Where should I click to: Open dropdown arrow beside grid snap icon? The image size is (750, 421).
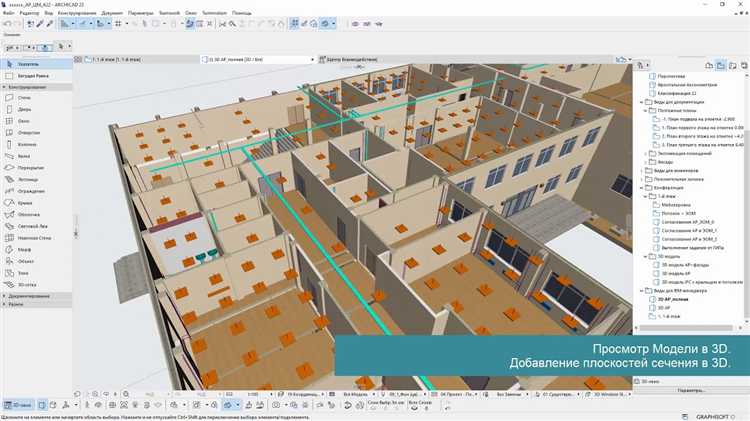pyautogui.click(x=127, y=23)
